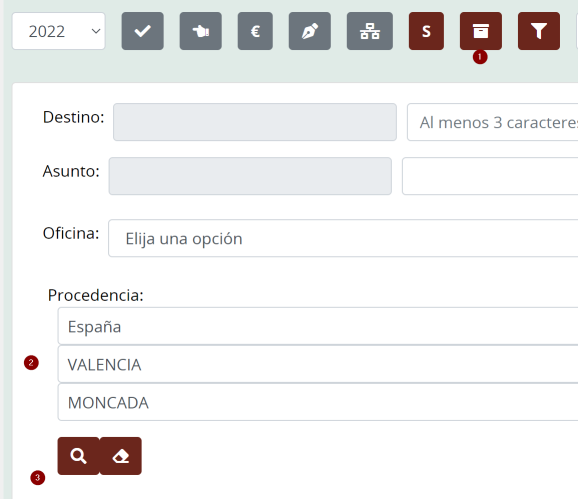Click the archive box toolbar icon

point(481,31)
